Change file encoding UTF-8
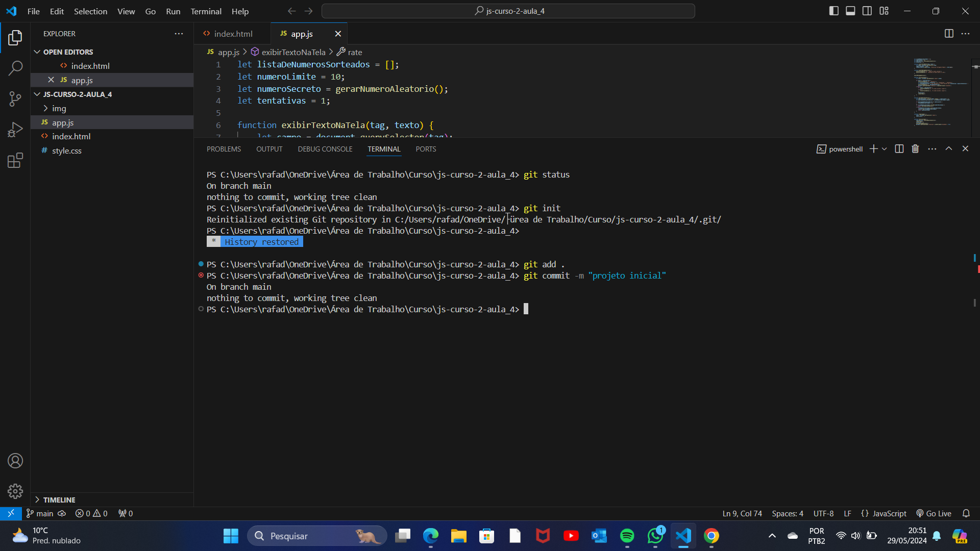The image size is (980, 551). click(823, 513)
